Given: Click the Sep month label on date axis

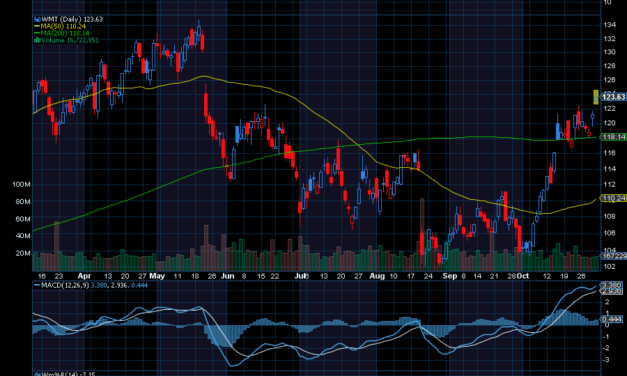Looking at the screenshot, I should click(x=450, y=276).
